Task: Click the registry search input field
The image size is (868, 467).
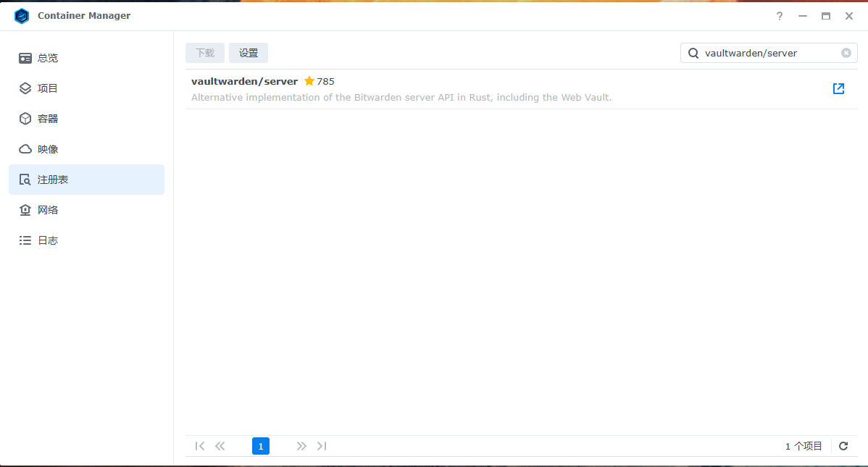Action: point(768,53)
